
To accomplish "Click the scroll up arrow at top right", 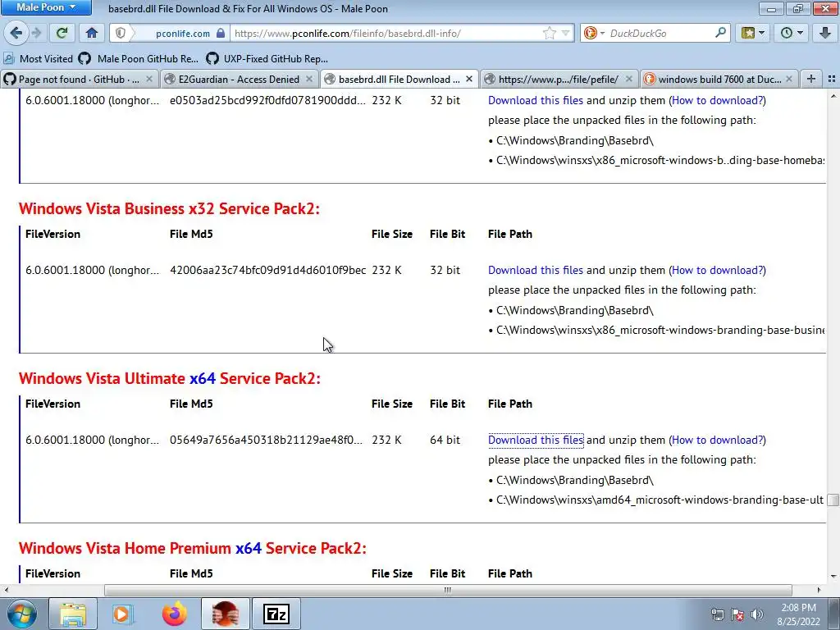I will click(x=833, y=96).
